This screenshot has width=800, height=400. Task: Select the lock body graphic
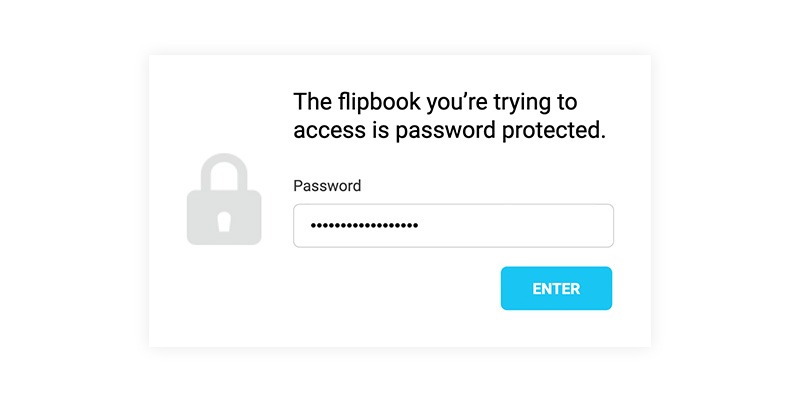(x=224, y=217)
